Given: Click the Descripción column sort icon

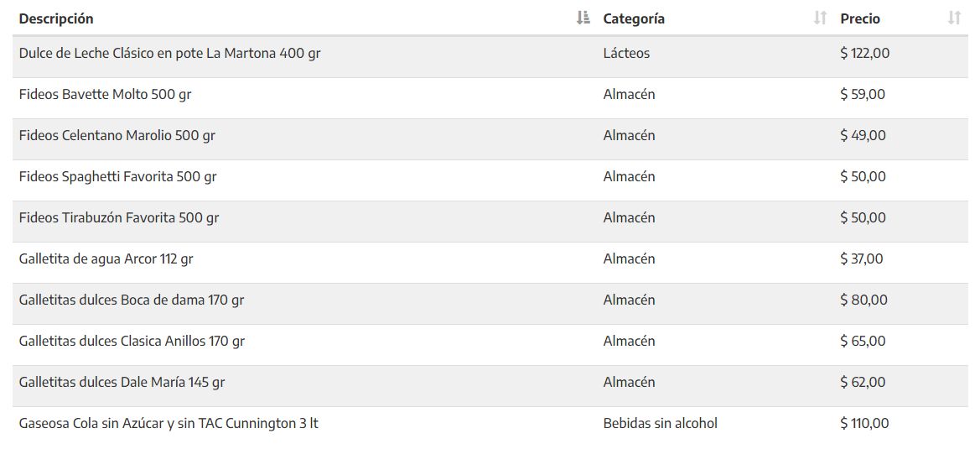Looking at the screenshot, I should (x=583, y=18).
